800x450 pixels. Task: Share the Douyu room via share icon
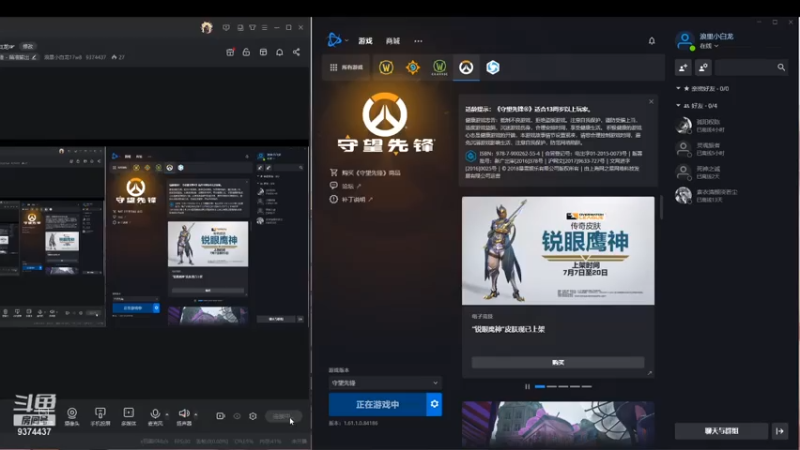[296, 52]
